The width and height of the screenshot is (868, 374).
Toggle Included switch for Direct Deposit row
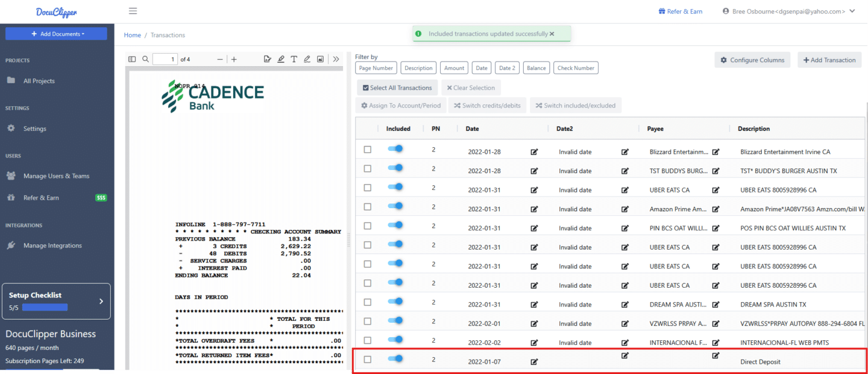tap(395, 359)
